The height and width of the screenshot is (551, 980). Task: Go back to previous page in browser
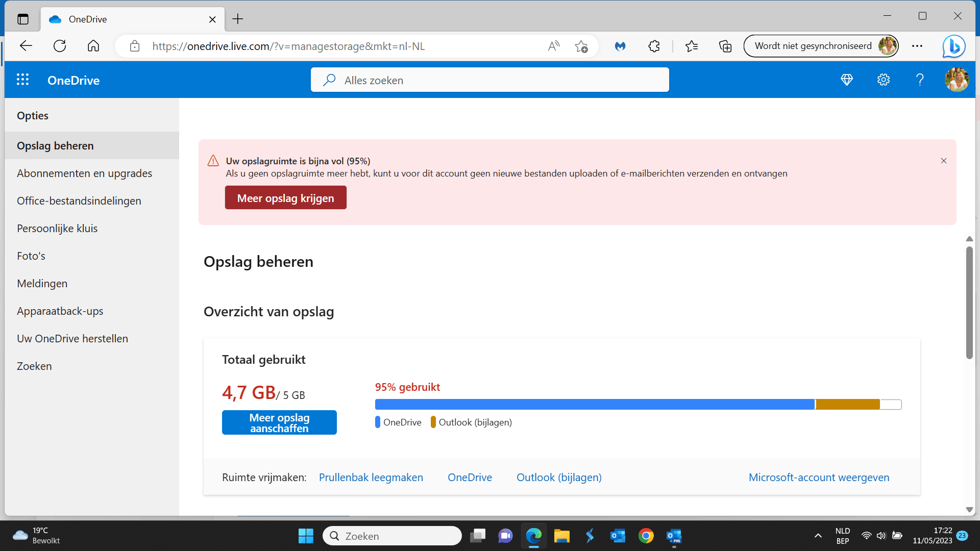coord(26,46)
